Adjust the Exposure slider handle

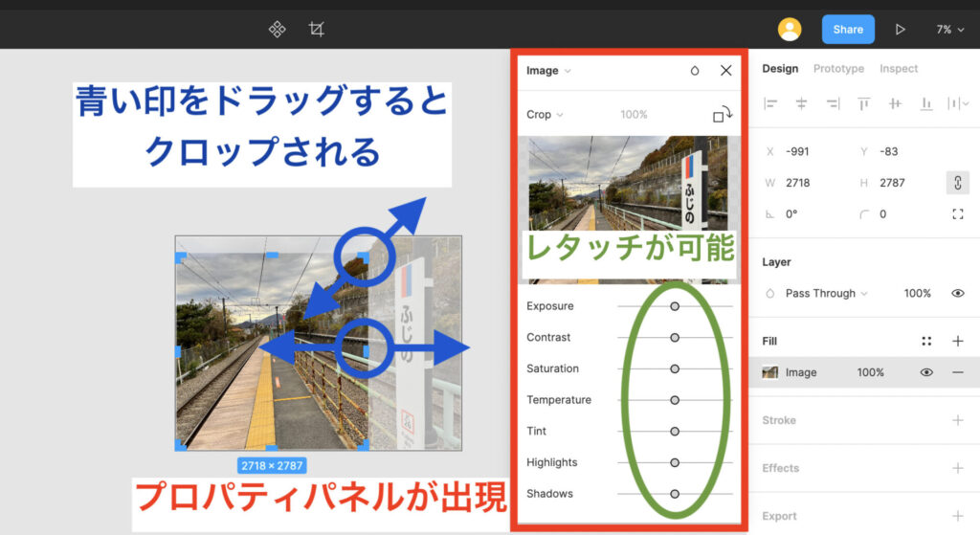tap(675, 306)
